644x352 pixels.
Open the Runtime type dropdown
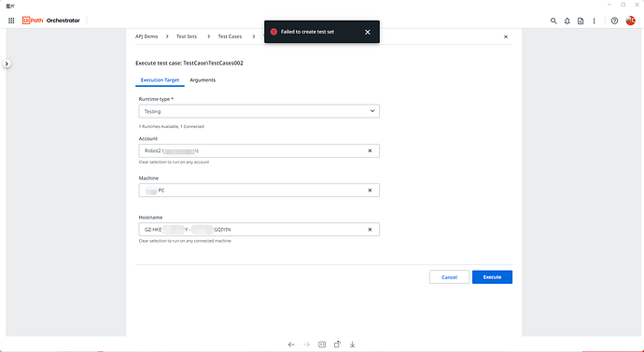tap(259, 111)
